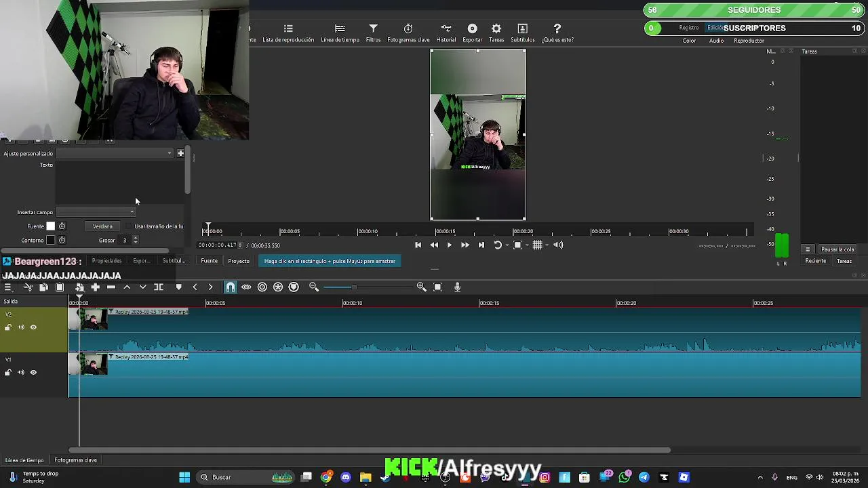Open the Línea de tiempo panel
Screen dimensions: 868x488
point(340,33)
